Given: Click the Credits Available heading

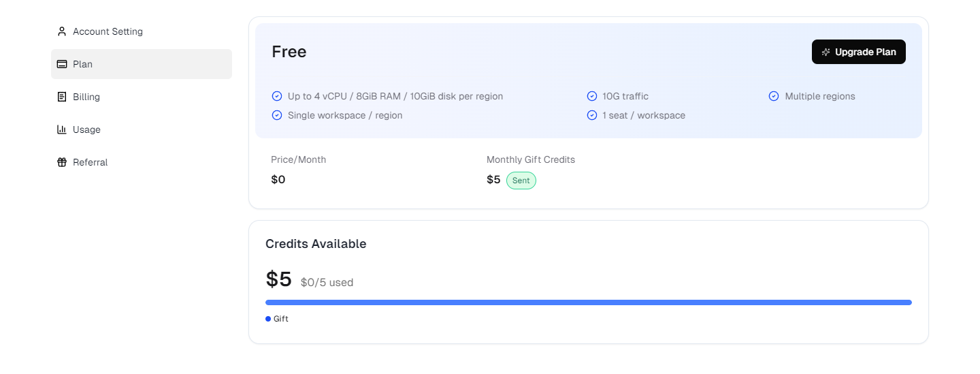Looking at the screenshot, I should click(316, 244).
